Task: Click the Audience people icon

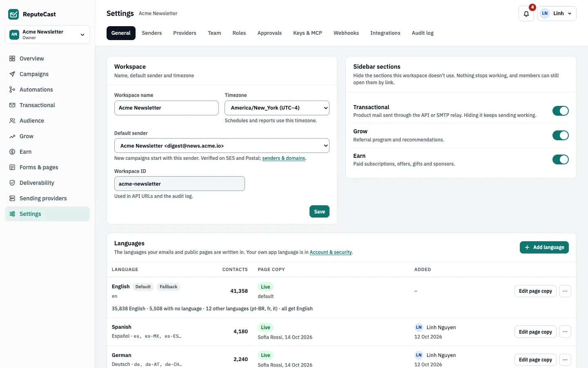Action: tap(12, 121)
